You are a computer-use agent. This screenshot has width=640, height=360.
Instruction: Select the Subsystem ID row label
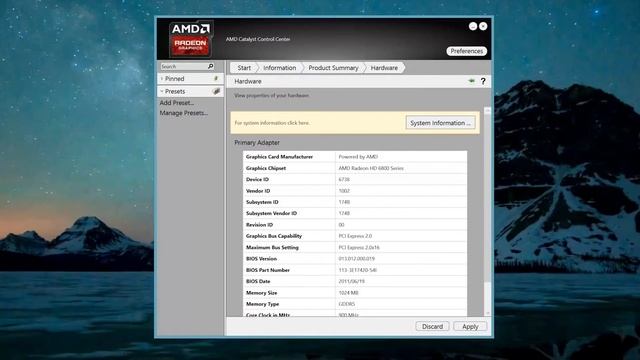262,202
